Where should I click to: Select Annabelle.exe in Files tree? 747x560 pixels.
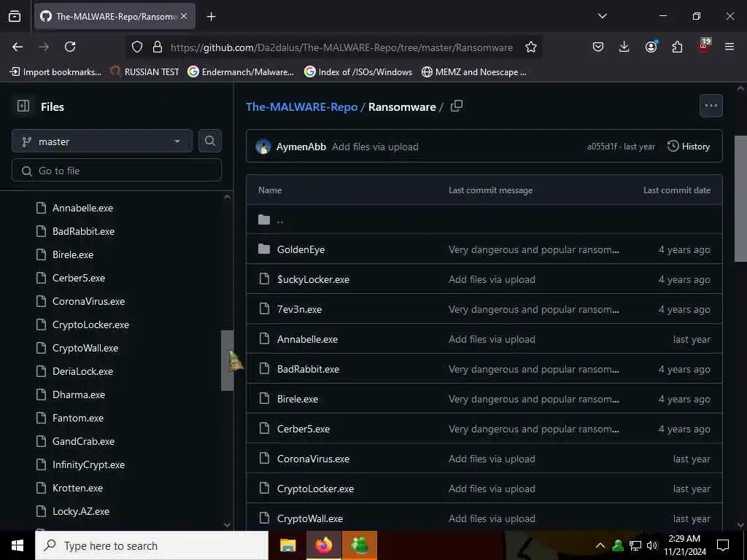(x=82, y=208)
